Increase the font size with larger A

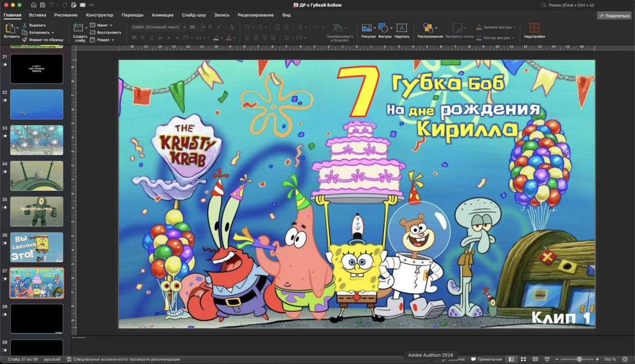(210, 27)
